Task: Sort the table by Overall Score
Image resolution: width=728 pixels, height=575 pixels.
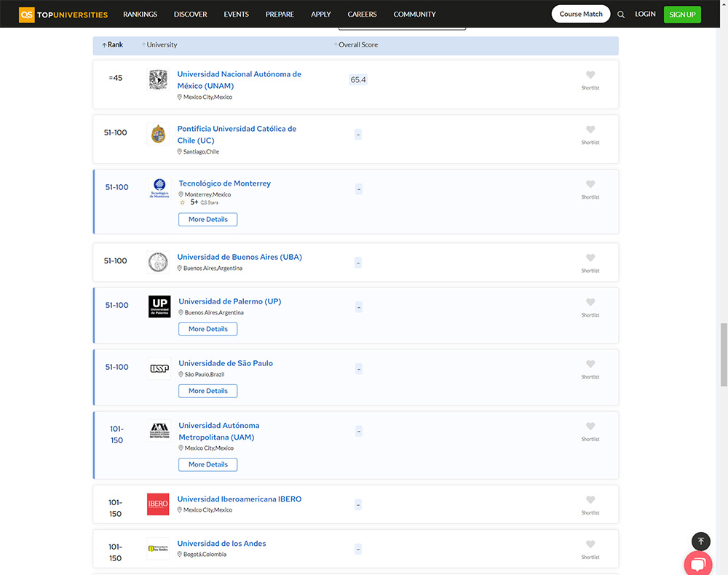Action: point(356,45)
